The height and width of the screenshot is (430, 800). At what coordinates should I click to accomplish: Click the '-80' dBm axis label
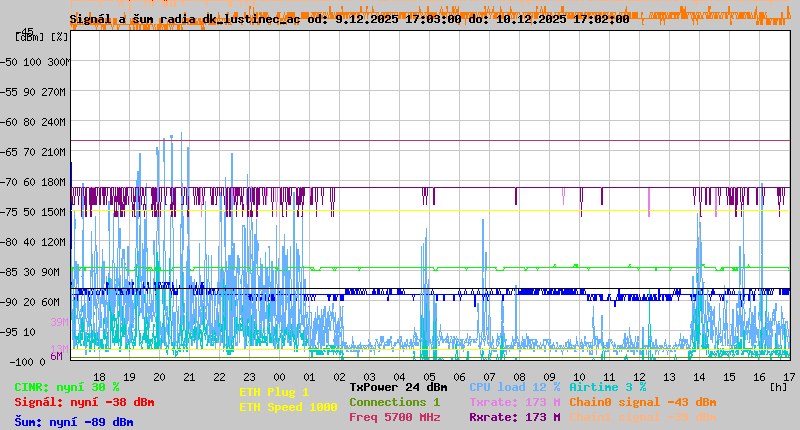pyautogui.click(x=8, y=242)
